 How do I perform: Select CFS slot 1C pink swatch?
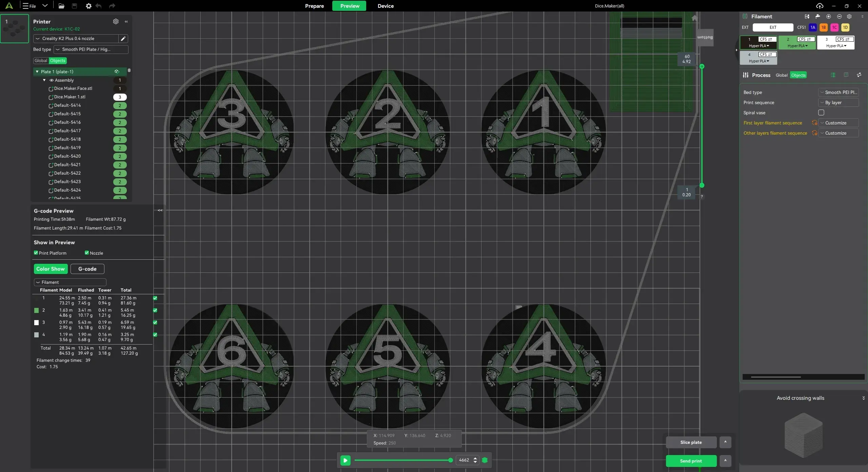coord(834,27)
